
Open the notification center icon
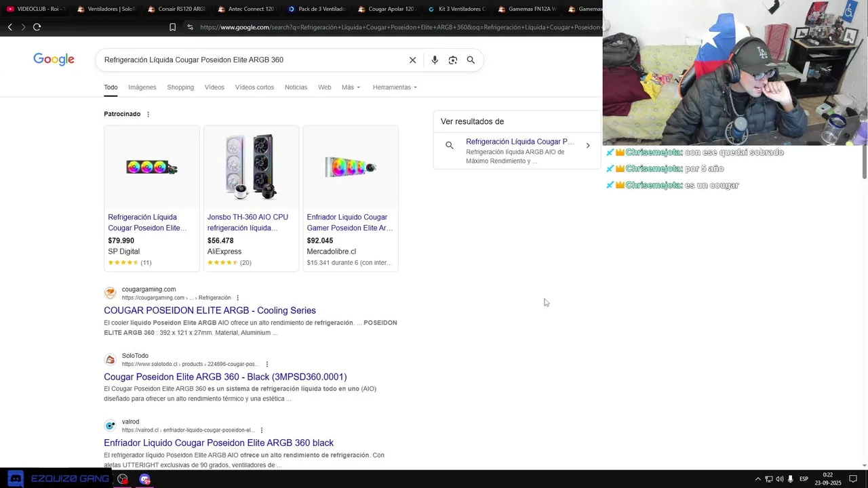pos(853,479)
